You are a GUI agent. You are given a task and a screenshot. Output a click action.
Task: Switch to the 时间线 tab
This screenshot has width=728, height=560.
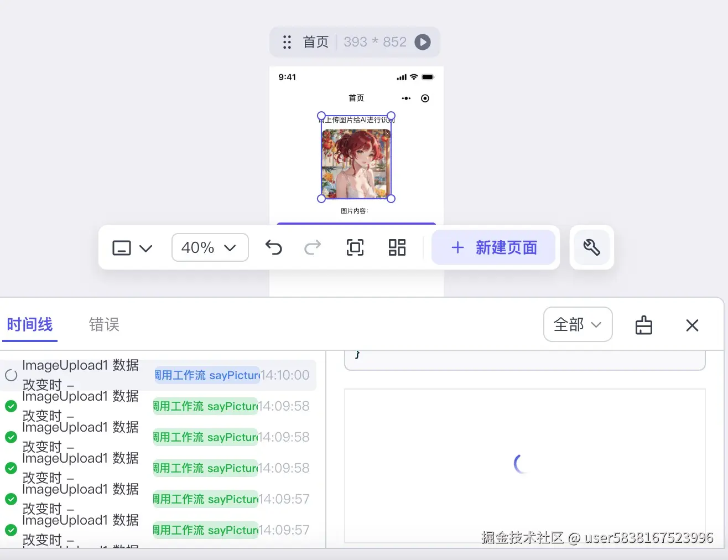point(30,325)
